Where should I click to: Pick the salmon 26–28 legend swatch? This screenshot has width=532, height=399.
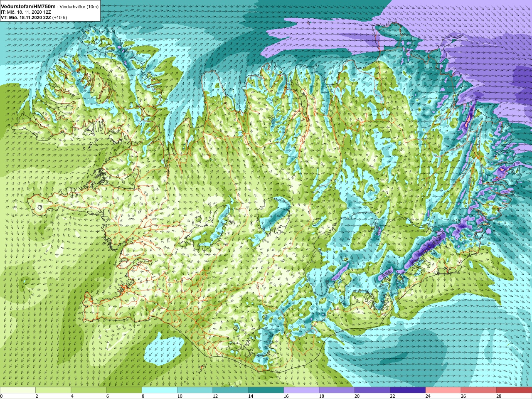pyautogui.click(x=478, y=390)
